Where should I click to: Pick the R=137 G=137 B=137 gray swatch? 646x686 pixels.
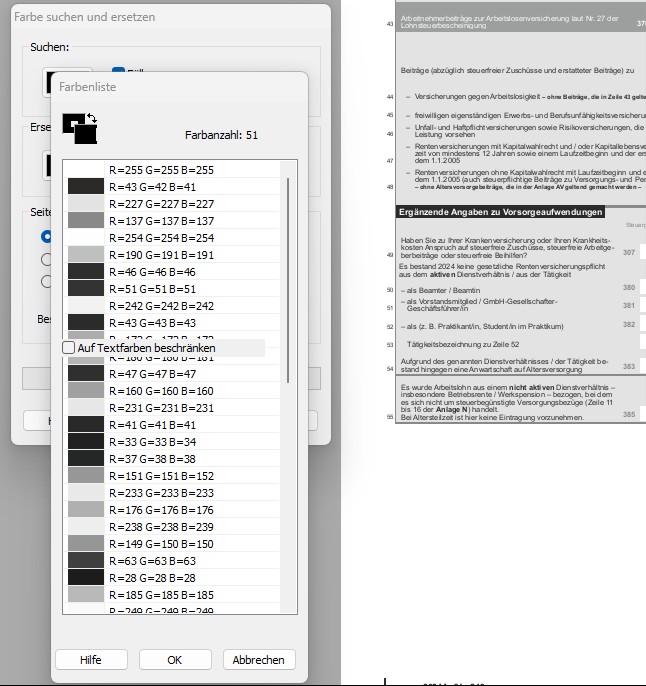86,220
